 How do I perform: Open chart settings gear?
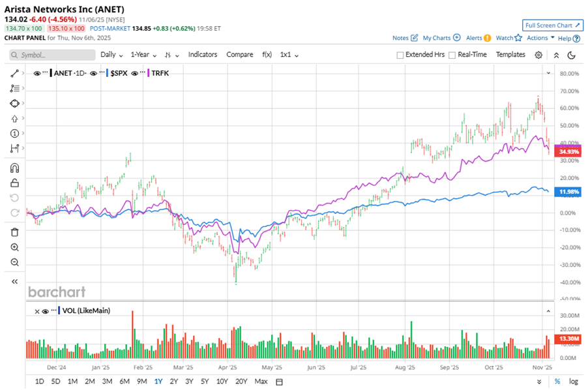(538, 55)
